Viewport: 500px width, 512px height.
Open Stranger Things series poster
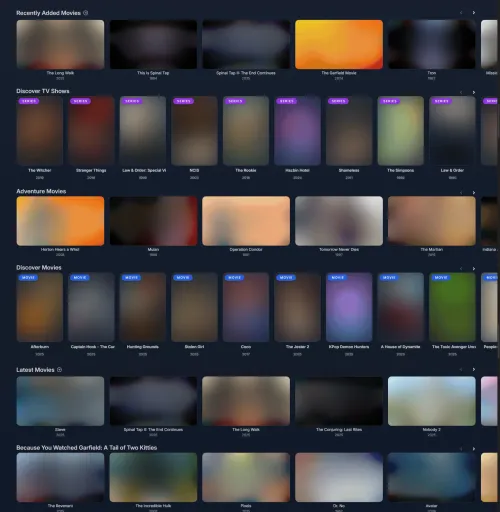(x=91, y=131)
